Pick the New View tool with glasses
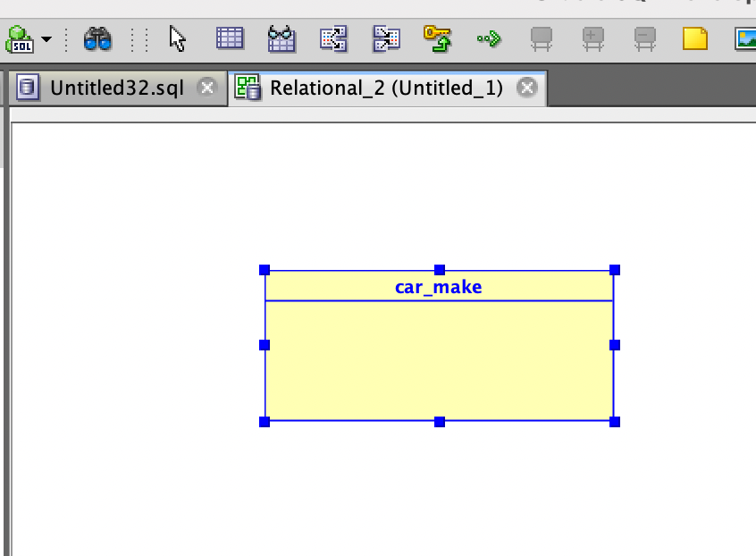 pyautogui.click(x=281, y=38)
